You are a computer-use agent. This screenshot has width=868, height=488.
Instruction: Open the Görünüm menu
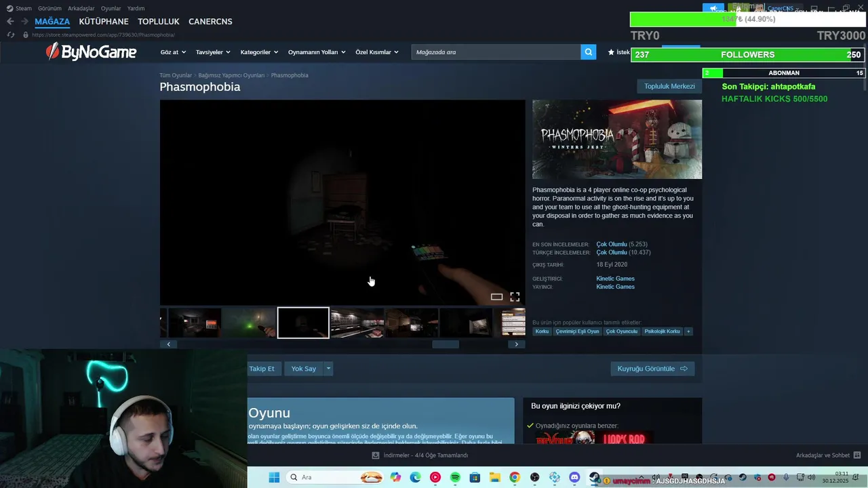click(50, 8)
